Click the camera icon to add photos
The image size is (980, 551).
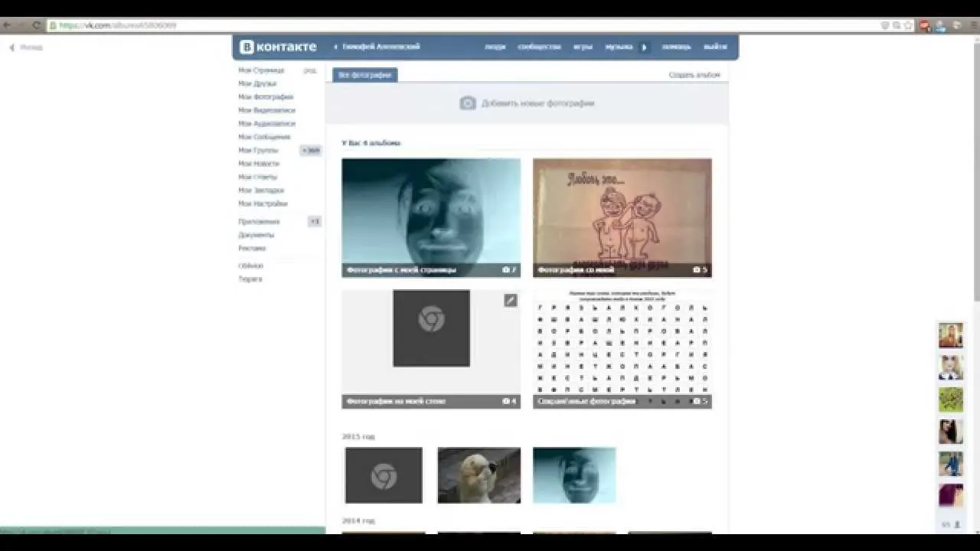click(x=468, y=103)
